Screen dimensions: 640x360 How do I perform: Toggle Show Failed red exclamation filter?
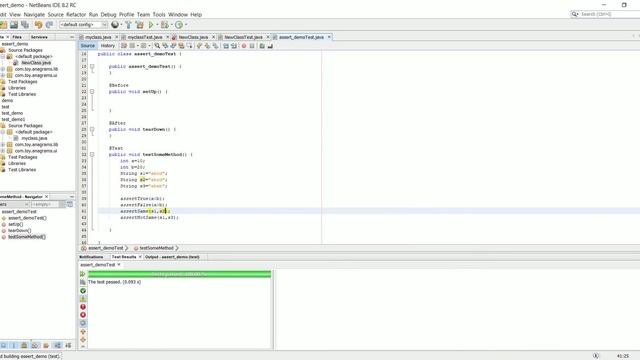pos(83,307)
